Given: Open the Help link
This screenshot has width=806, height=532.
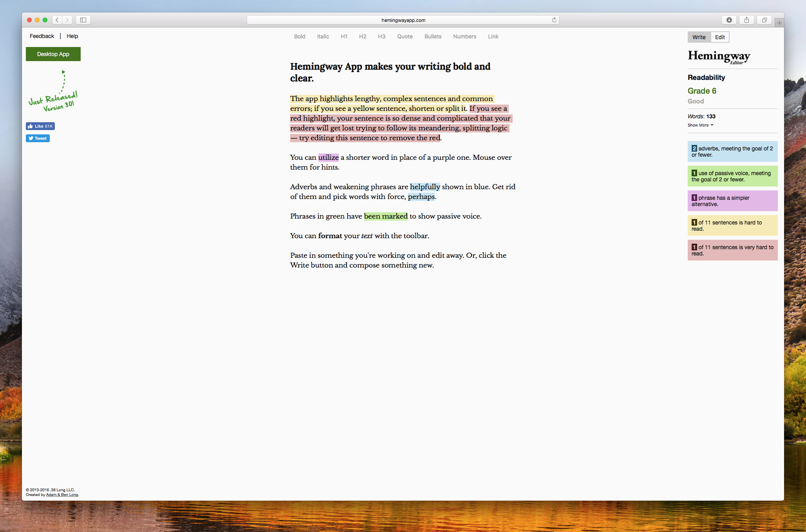Looking at the screenshot, I should (x=72, y=36).
